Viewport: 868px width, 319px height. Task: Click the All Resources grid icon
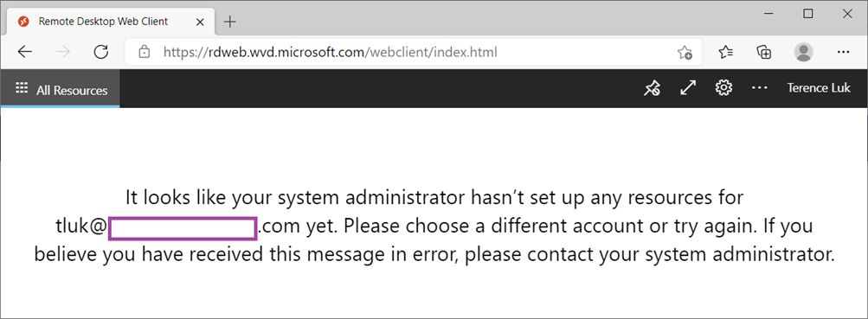(22, 88)
